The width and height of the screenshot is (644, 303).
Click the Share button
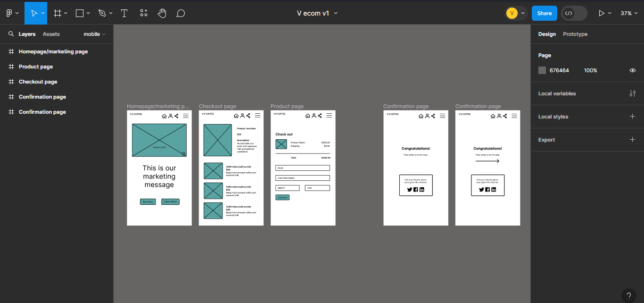pyautogui.click(x=544, y=13)
